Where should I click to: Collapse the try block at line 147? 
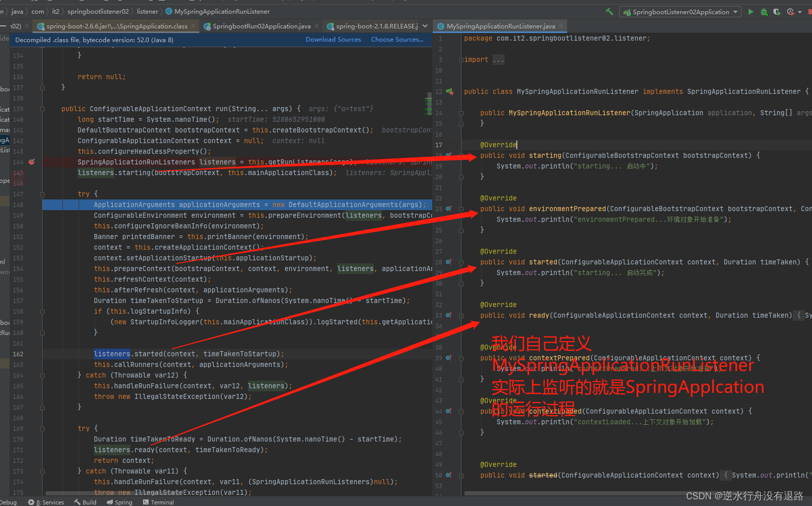[x=42, y=194]
